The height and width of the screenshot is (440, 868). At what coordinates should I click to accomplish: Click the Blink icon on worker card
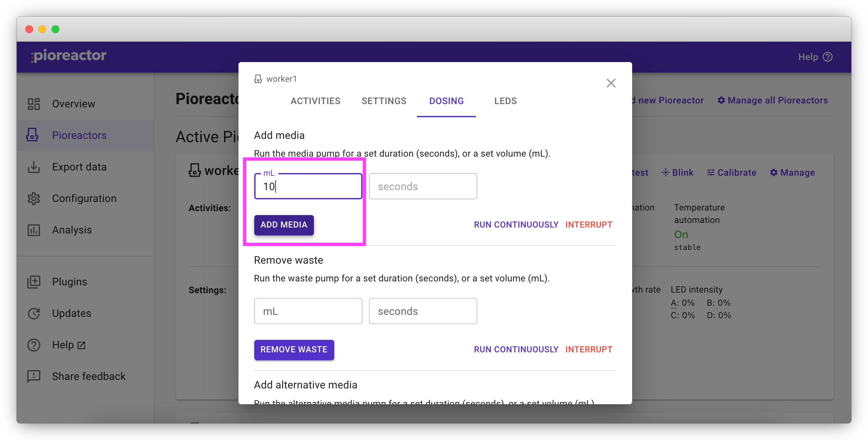pos(665,173)
